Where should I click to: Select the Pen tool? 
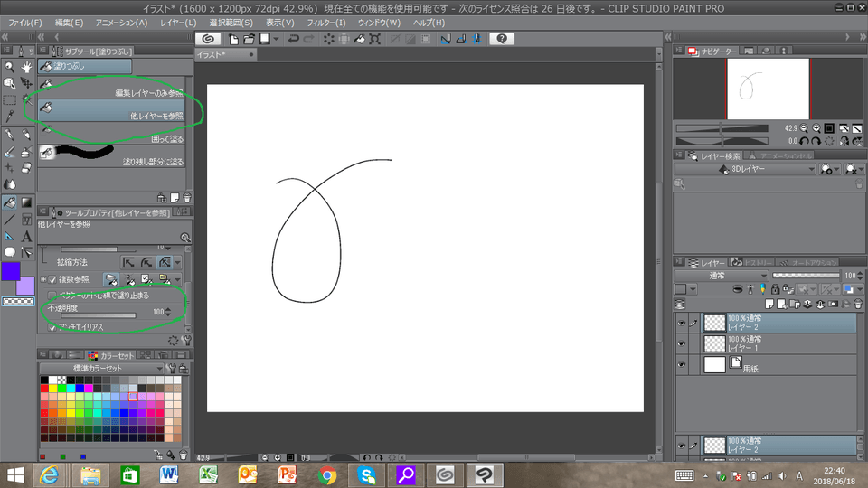point(9,135)
